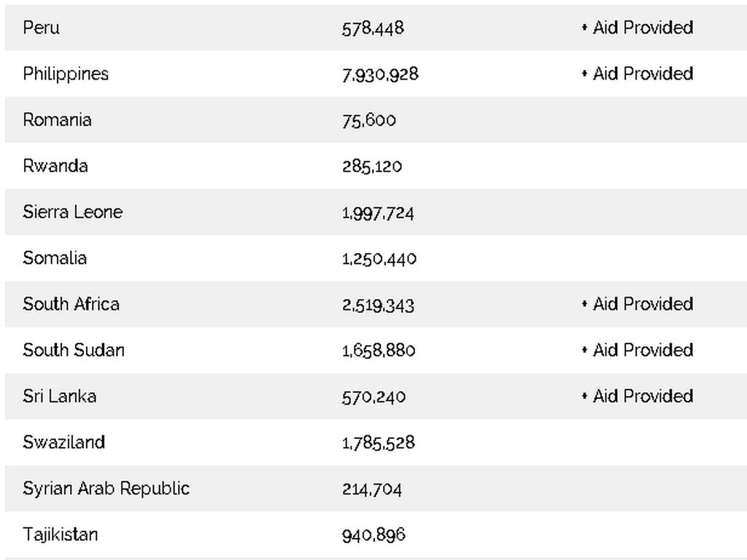Select the Tajikistan country name

click(x=60, y=534)
